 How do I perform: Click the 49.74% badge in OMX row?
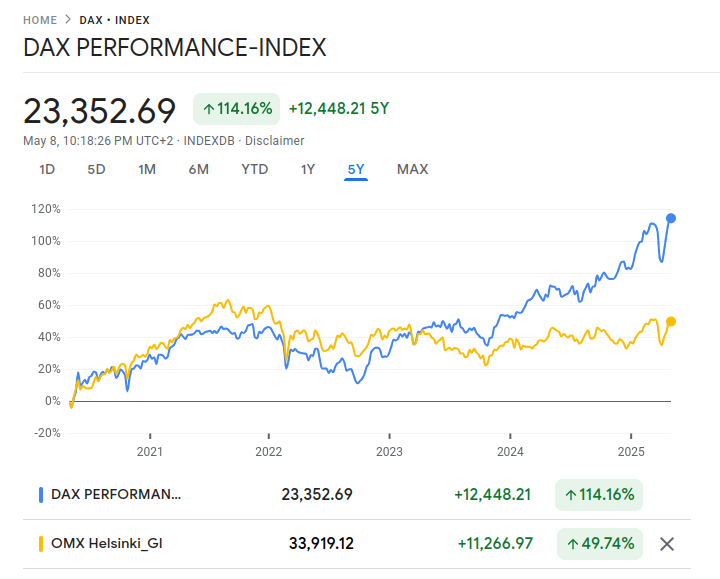tap(599, 544)
